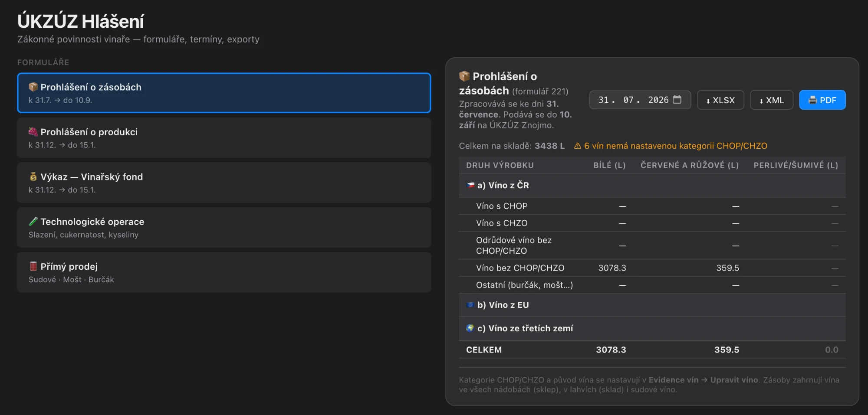868x415 pixels.
Task: Click the ČERVENÉ A RŮŽOVÉ (L) column header
Action: [x=690, y=165]
